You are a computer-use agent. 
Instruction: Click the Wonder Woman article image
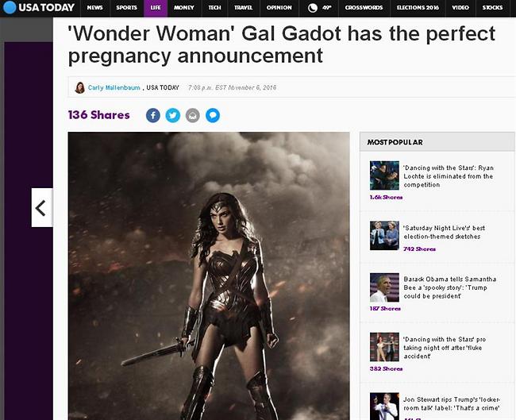click(209, 276)
